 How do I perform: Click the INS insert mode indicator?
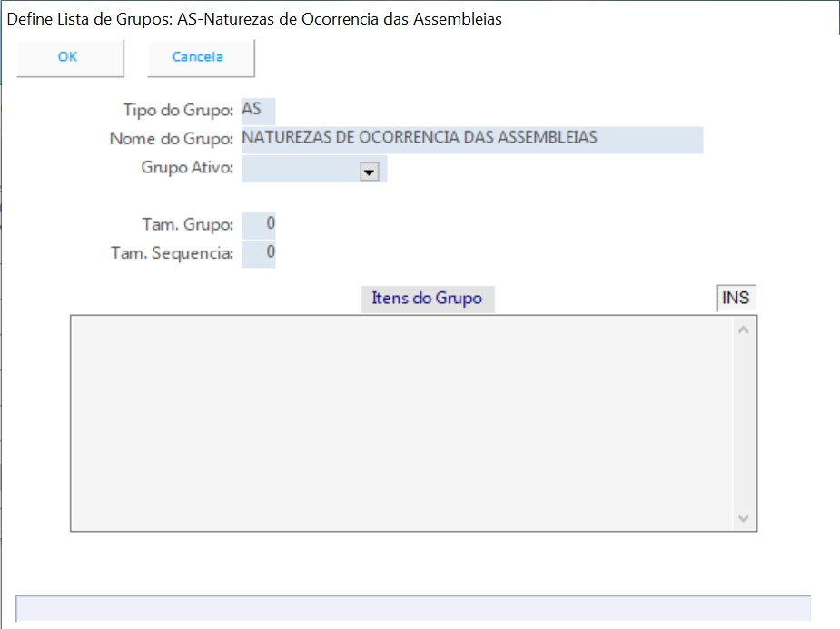click(x=736, y=299)
